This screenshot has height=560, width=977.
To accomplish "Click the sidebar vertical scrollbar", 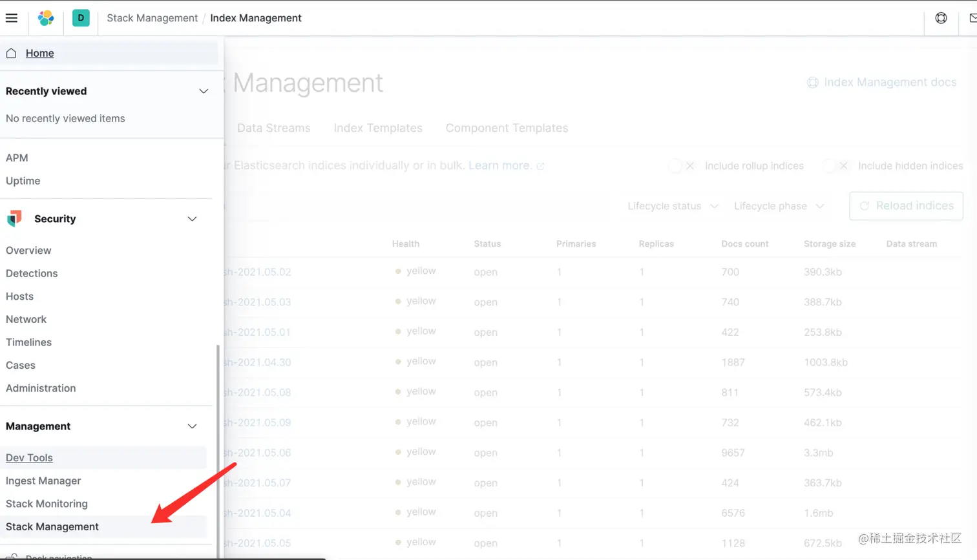I will point(218,451).
